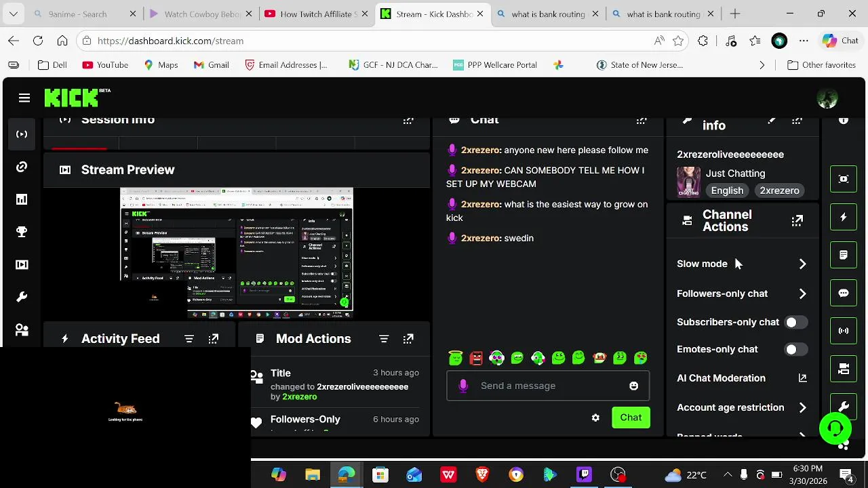Viewport: 868px width, 488px height.
Task: Pop out the Chat panel
Action: click(642, 121)
